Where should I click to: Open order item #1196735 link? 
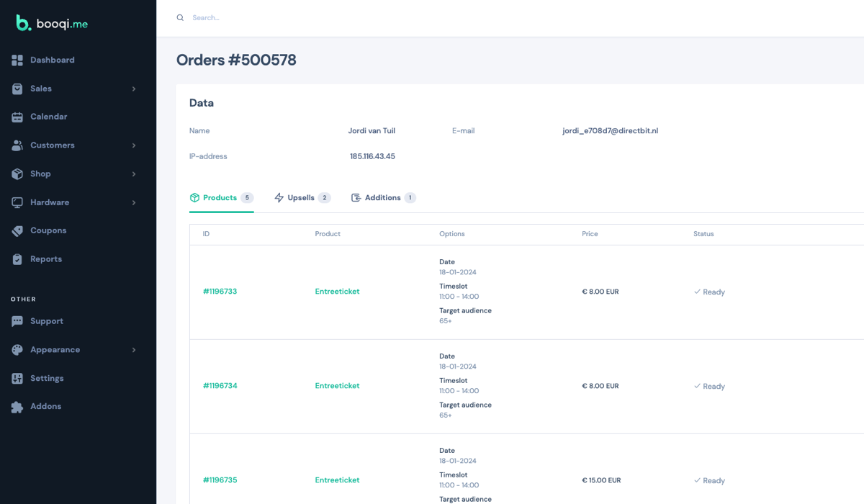point(220,480)
